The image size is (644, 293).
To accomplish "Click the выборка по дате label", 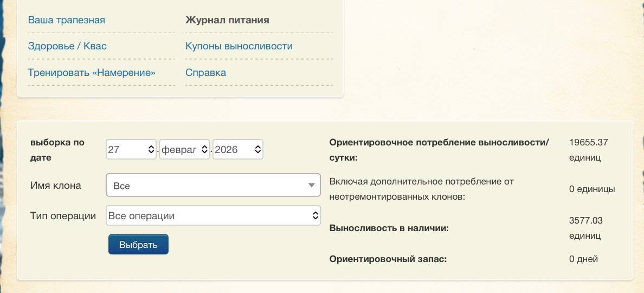I will [57, 150].
